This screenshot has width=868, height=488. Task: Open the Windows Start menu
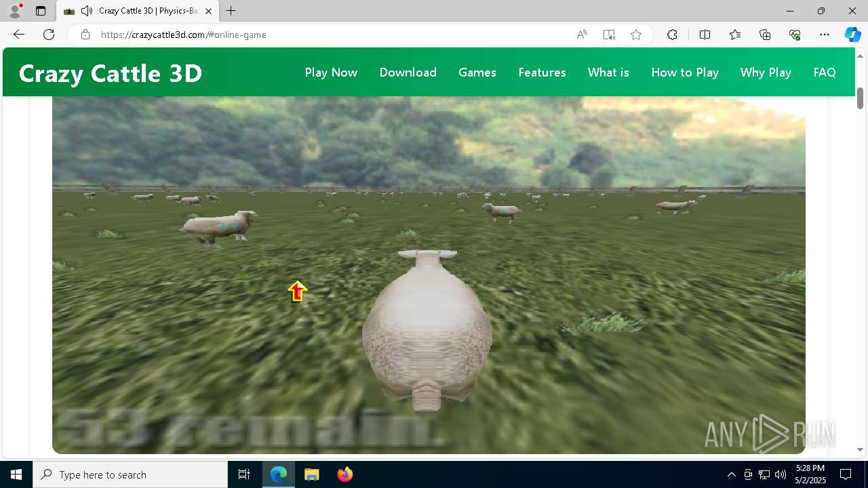(16, 474)
